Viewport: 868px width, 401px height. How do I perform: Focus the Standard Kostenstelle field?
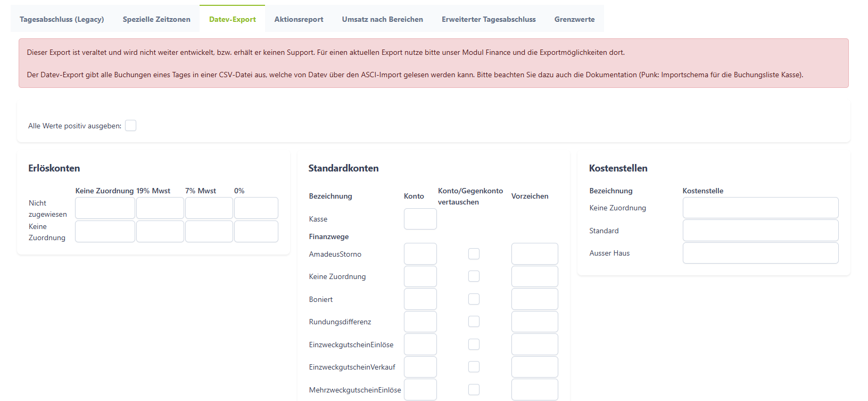[760, 231]
